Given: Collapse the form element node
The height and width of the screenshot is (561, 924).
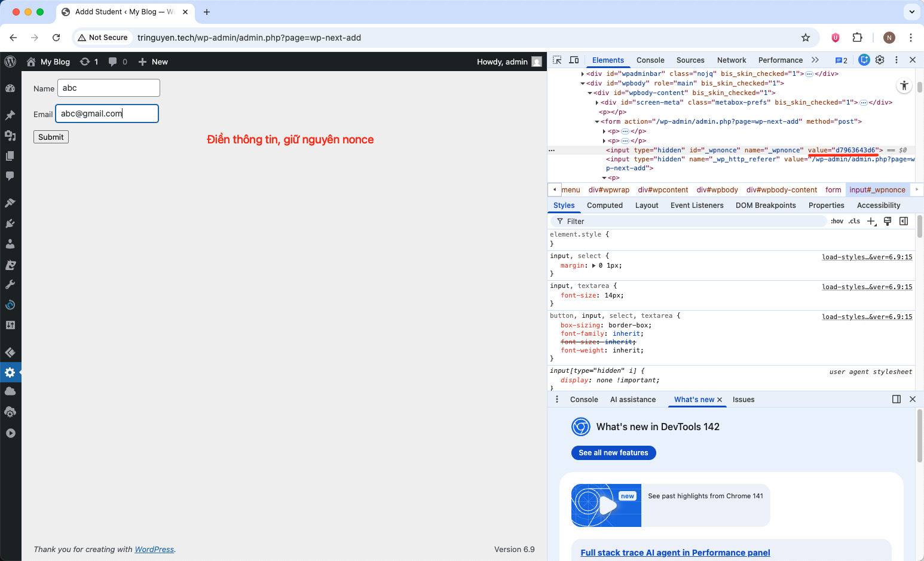Looking at the screenshot, I should [x=596, y=122].
